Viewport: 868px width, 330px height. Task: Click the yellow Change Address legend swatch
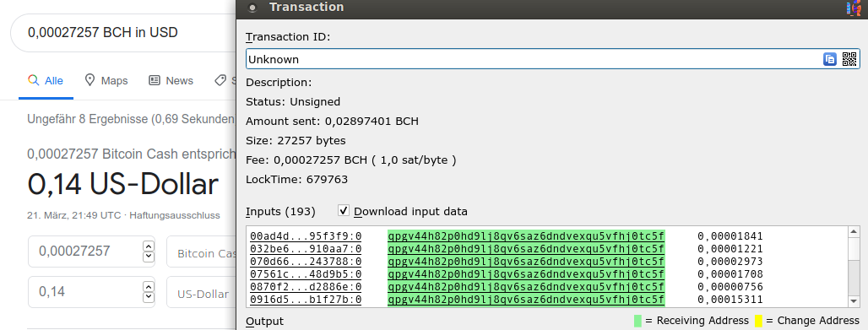(x=758, y=321)
